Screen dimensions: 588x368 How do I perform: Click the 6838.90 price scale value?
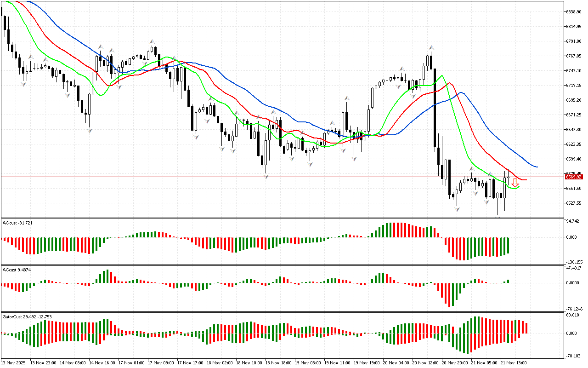point(574,11)
